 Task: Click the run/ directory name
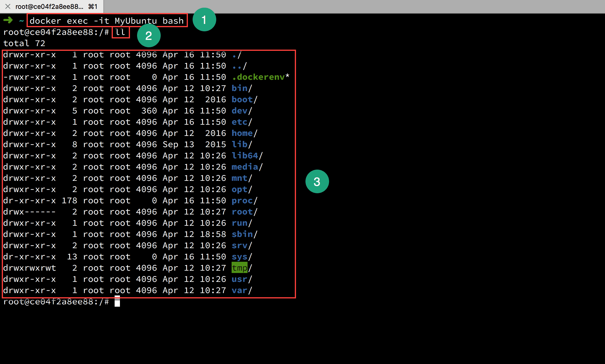pyautogui.click(x=242, y=223)
